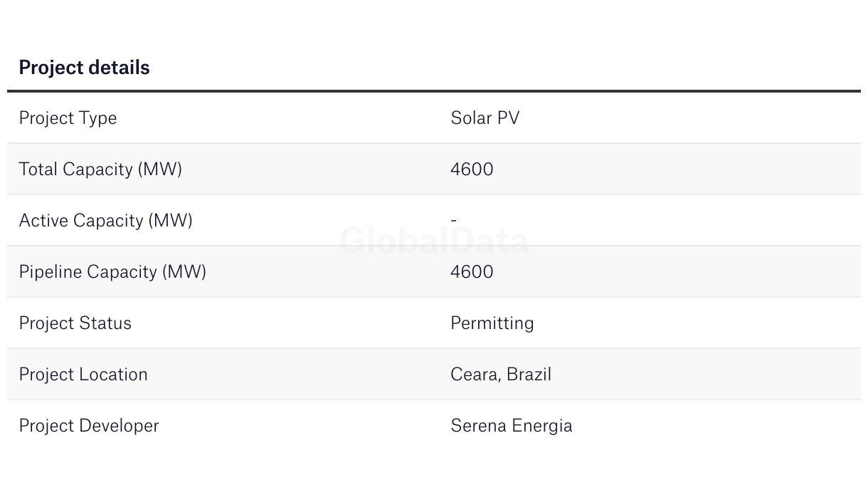This screenshot has height=480, width=868.
Task: Click the word Brazil in location row
Action: pyautogui.click(x=529, y=374)
